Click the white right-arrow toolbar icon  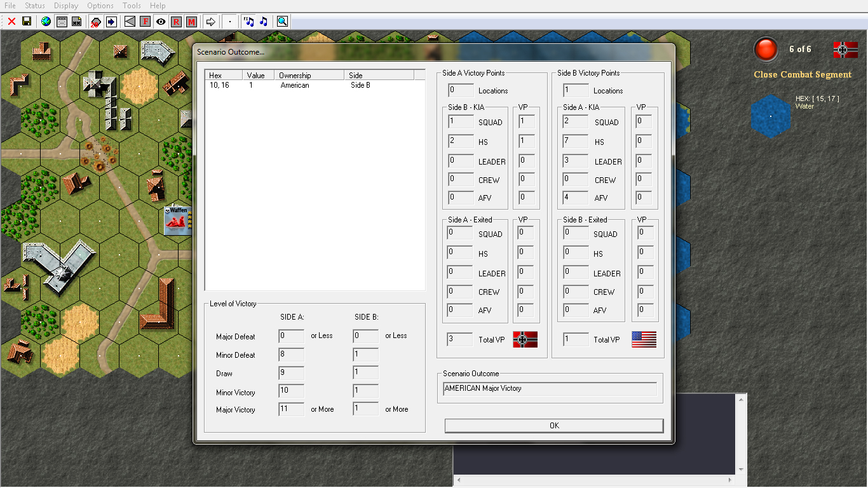210,22
